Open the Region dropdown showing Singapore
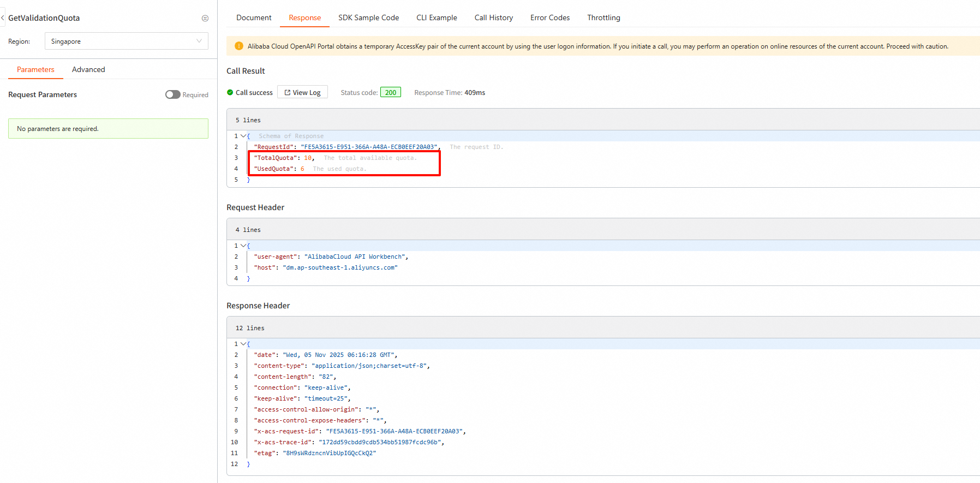The image size is (980, 483). tap(127, 41)
